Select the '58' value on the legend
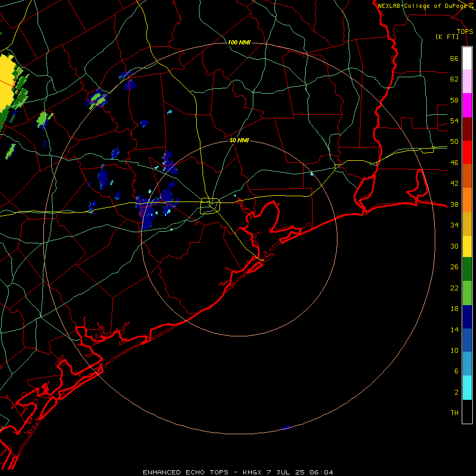476x476 pixels. coord(454,100)
